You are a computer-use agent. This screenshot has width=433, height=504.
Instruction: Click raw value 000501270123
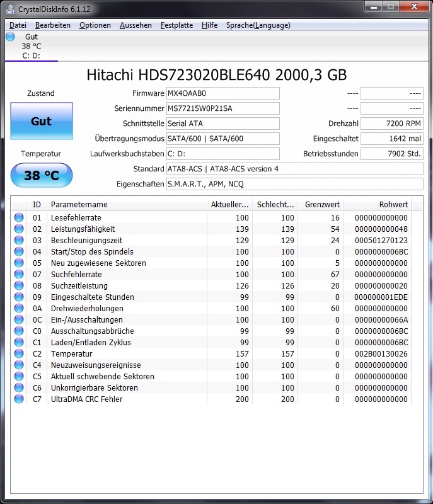pos(381,241)
